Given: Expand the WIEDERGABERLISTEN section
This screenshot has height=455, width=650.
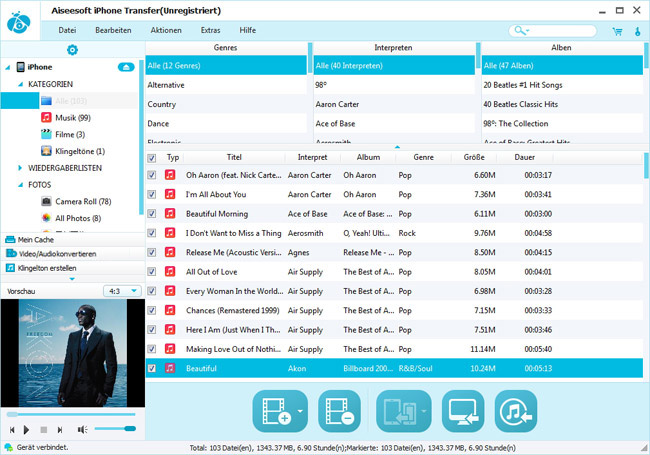Looking at the screenshot, I should pyautogui.click(x=20, y=168).
